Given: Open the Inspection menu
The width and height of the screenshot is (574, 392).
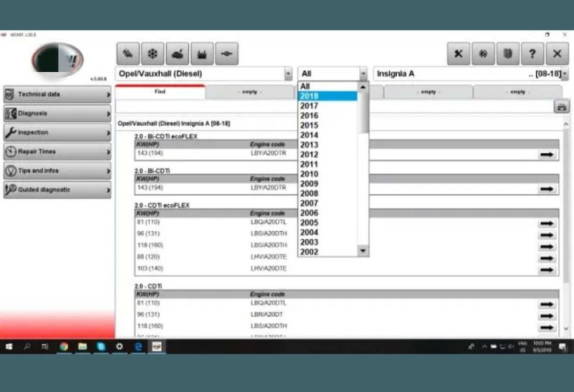Looking at the screenshot, I should (57, 133).
